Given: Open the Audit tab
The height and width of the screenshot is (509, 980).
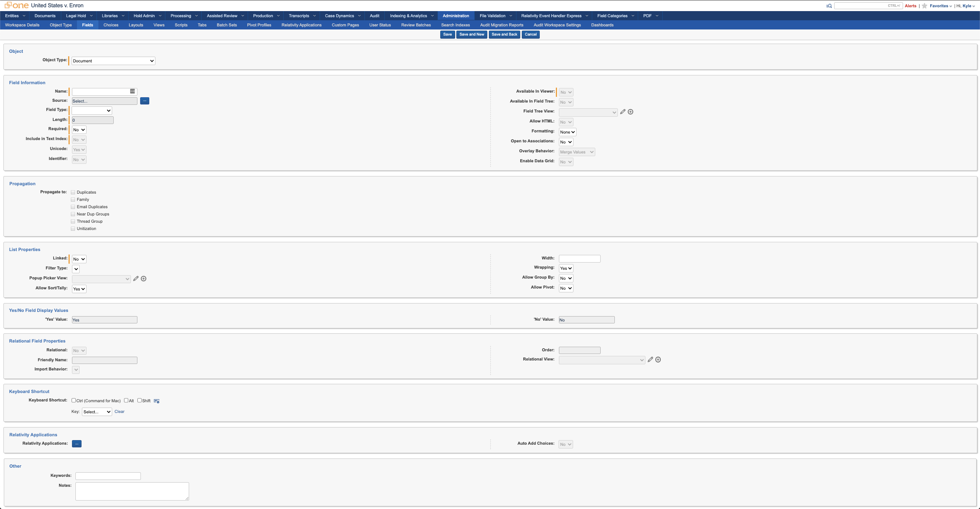Looking at the screenshot, I should point(374,16).
